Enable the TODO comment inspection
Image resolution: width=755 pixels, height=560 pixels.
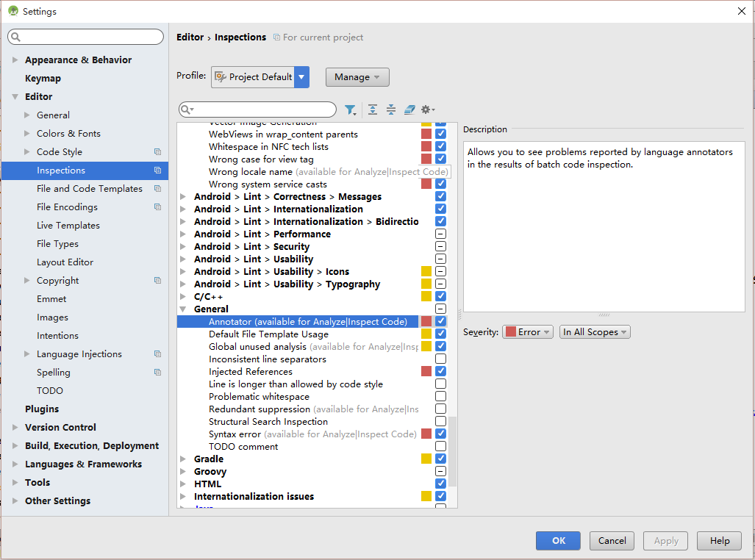tap(440, 446)
